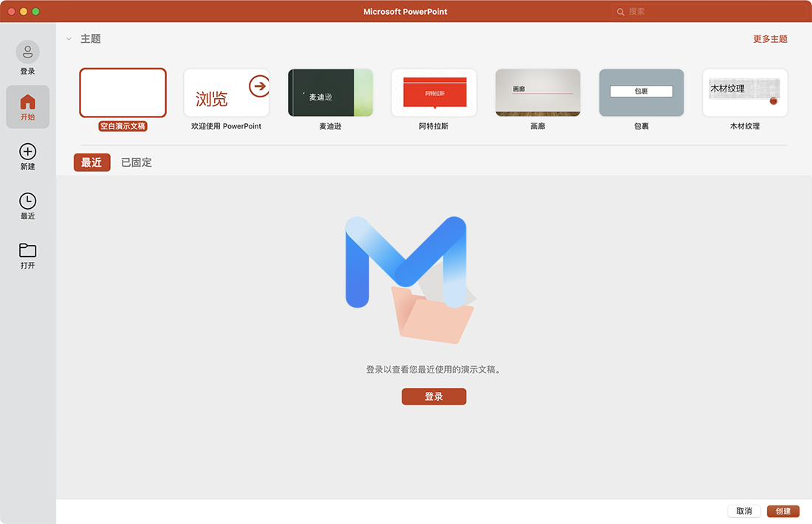Click the 主题 section heading
This screenshot has width=812, height=524.
click(91, 39)
